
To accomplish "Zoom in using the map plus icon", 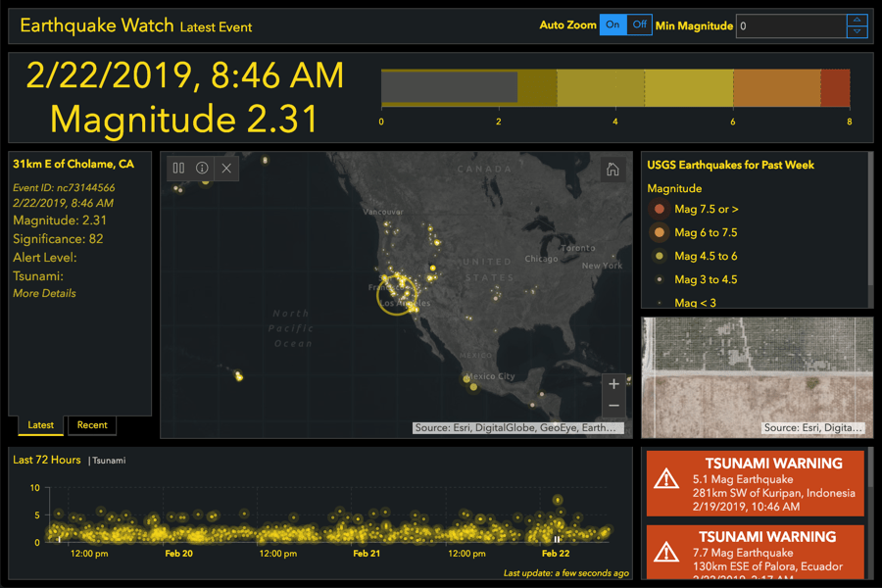I will point(613,383).
